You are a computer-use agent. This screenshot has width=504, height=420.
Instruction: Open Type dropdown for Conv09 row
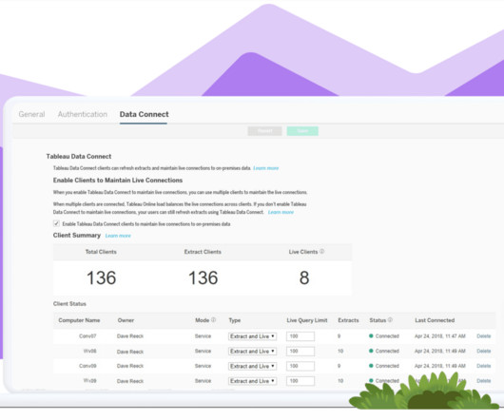252,366
